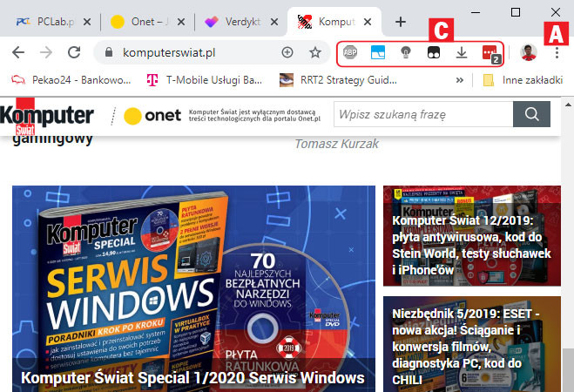574x392 pixels.
Task: Open the red extension with badge 2
Action: pyautogui.click(x=491, y=54)
